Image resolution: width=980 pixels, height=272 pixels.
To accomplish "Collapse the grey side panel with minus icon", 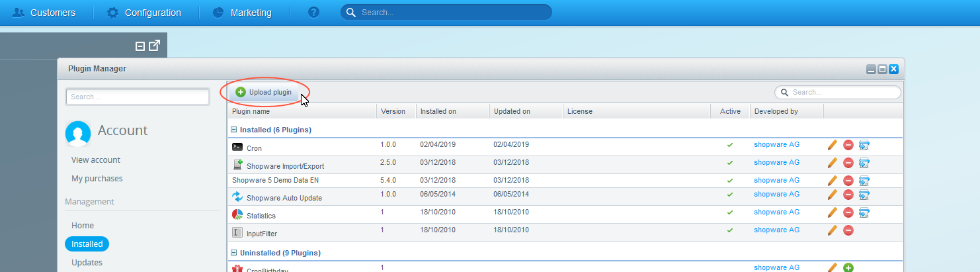I will 140,46.
